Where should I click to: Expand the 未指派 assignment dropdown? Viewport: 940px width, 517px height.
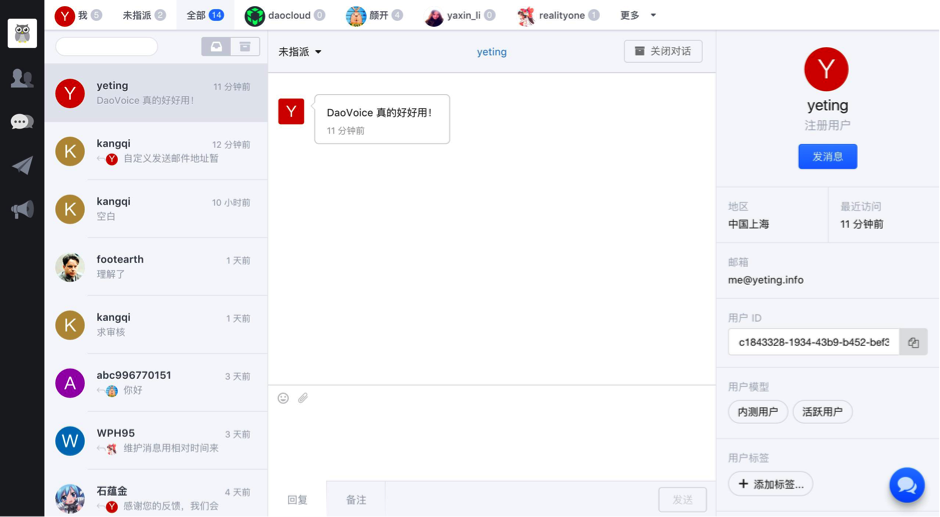[300, 52]
